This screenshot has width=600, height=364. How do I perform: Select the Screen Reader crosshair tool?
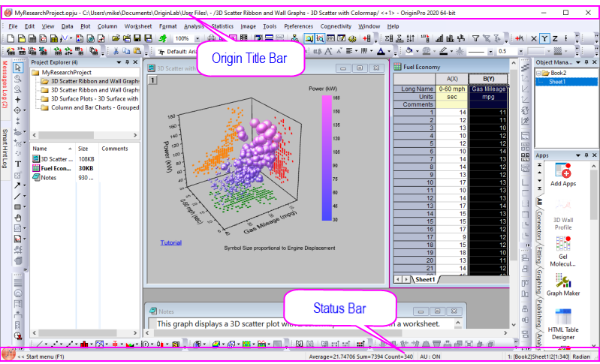coord(17,100)
